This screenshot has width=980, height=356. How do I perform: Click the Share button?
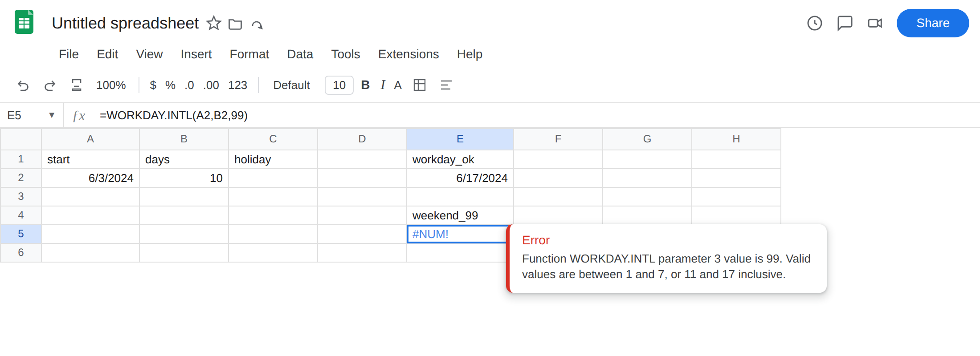tap(933, 23)
